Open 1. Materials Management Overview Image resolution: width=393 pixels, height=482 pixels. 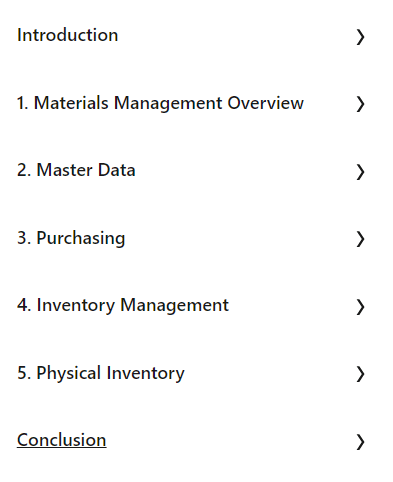point(160,103)
